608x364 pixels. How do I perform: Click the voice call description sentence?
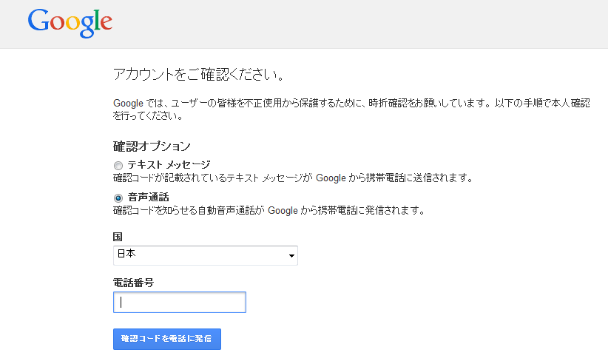pos(269,211)
